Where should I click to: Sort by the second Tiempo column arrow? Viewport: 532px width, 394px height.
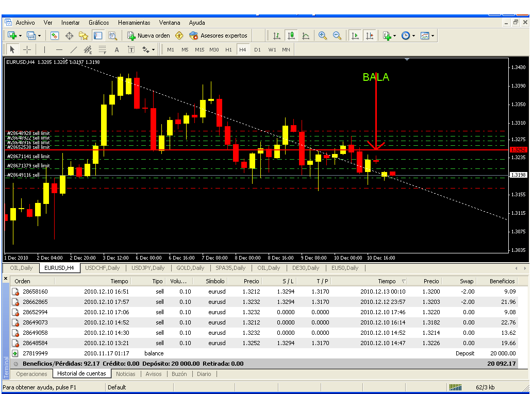point(404,281)
